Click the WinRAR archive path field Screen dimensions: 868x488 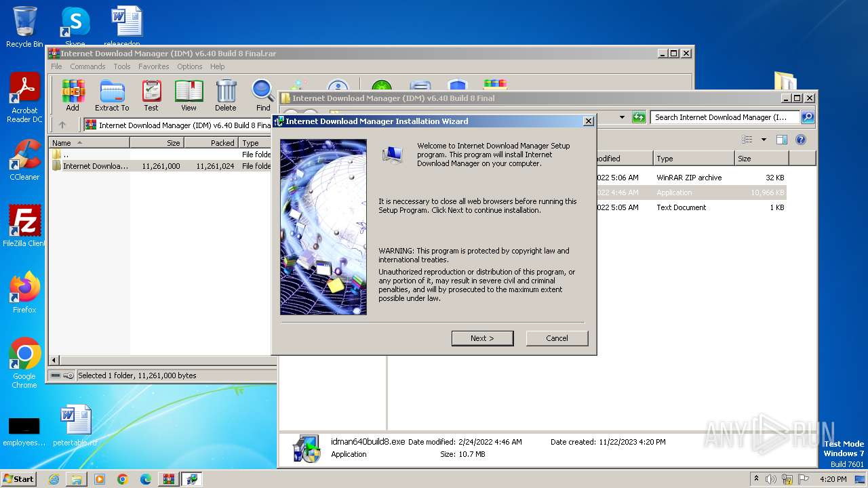point(178,125)
